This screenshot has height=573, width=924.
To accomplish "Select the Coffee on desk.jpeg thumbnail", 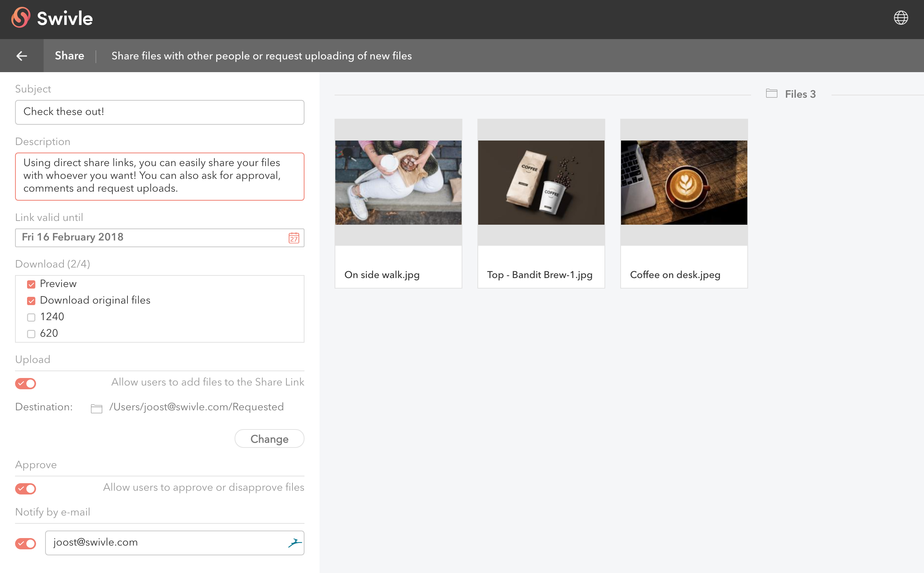I will [684, 183].
